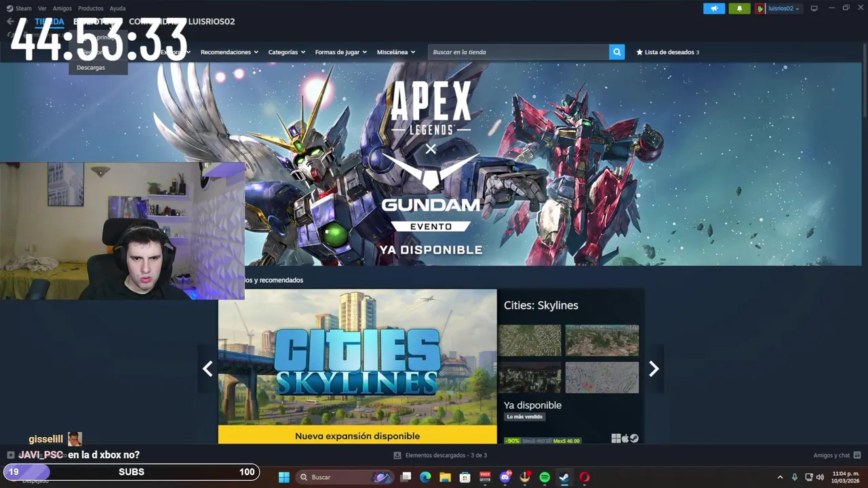The width and height of the screenshot is (868, 488).
Task: Click the store search magnifier button
Action: point(616,52)
